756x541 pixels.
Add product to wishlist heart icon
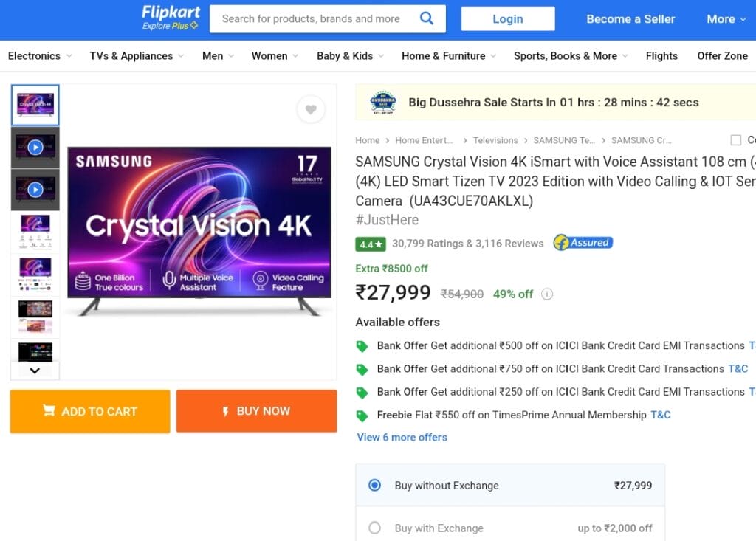[x=311, y=109]
